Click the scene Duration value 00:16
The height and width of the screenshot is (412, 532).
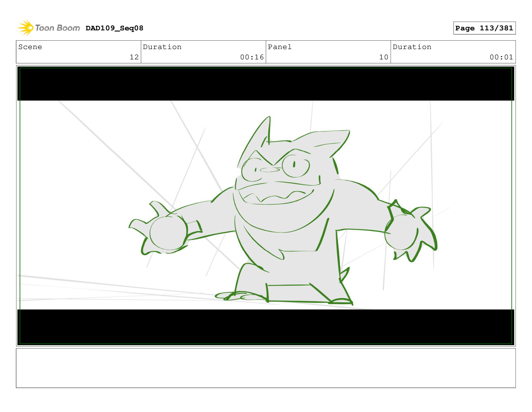click(x=252, y=57)
